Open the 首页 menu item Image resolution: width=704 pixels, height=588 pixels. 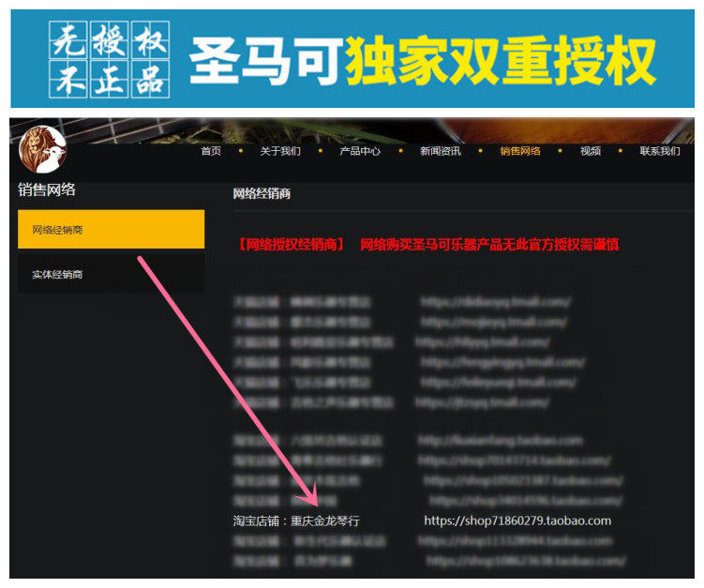point(211,151)
